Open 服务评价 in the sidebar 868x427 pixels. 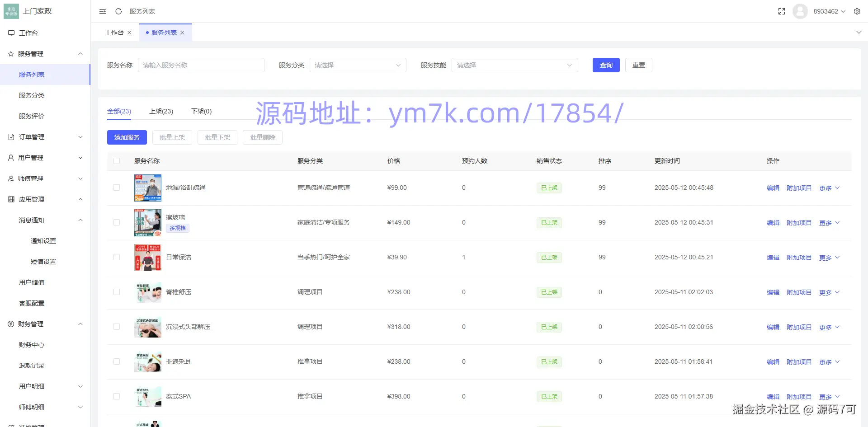point(32,116)
